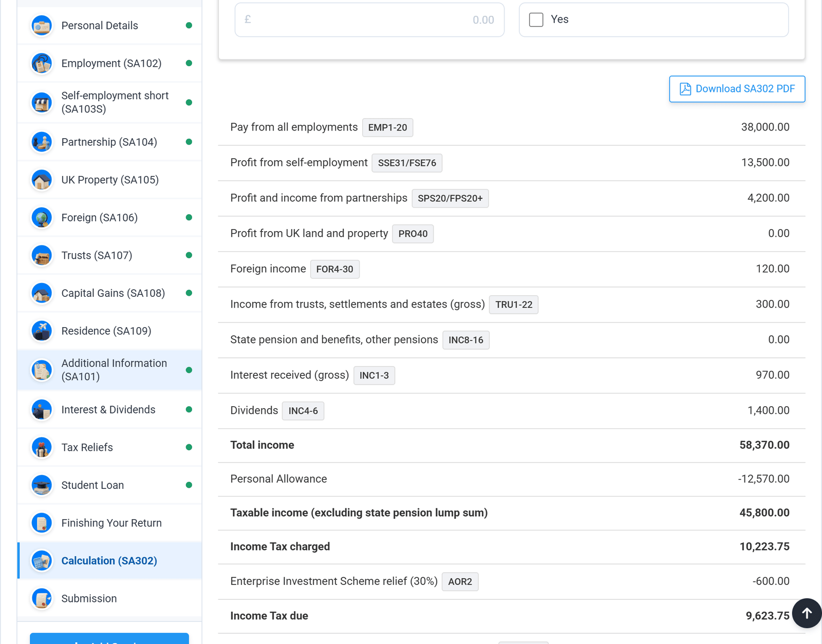This screenshot has height=644, width=822.
Task: Go to Finishing Your Return
Action: pyautogui.click(x=109, y=523)
